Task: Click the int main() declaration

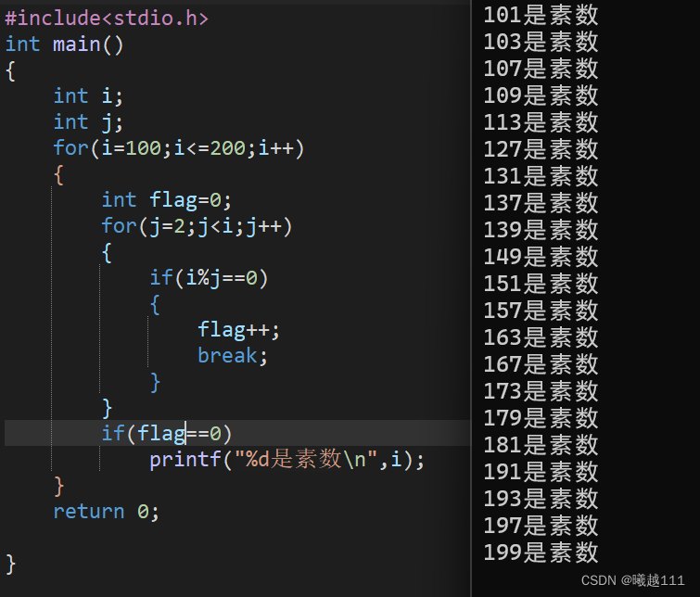Action: coord(64,44)
